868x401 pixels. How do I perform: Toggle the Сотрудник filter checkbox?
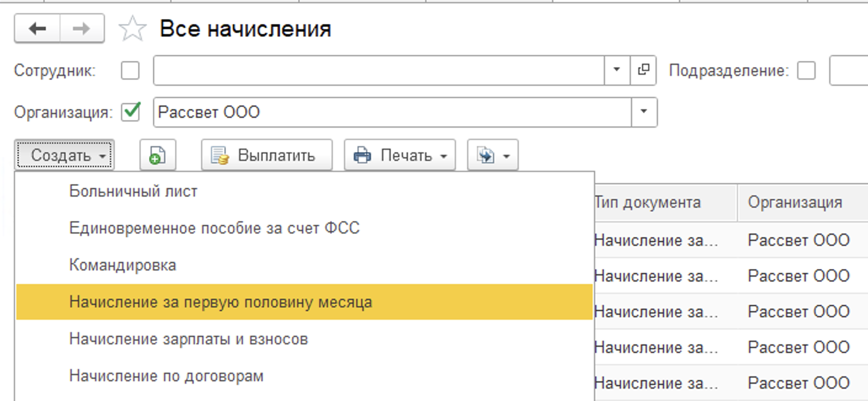click(130, 70)
